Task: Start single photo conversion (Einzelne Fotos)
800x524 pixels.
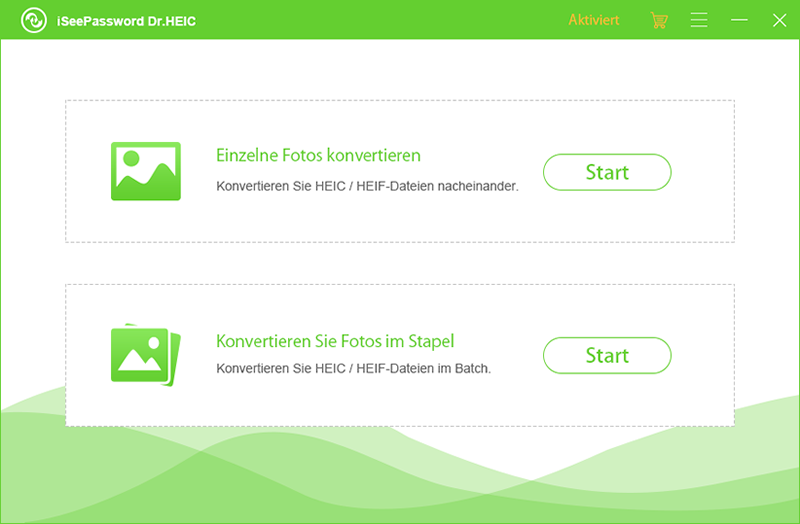Action: (x=607, y=172)
